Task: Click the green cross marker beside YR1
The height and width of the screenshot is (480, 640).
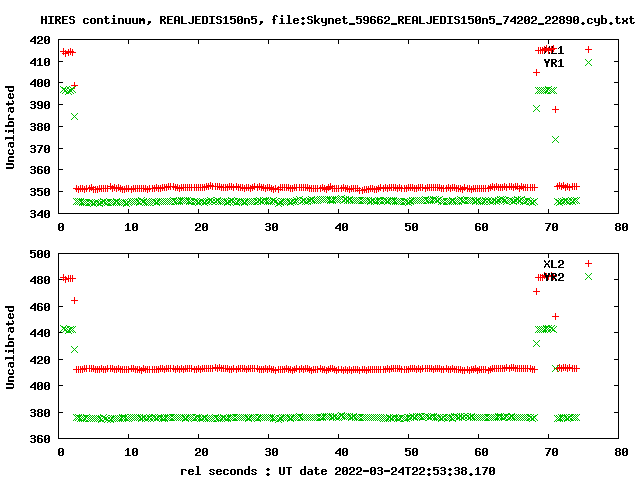Action: click(x=588, y=62)
